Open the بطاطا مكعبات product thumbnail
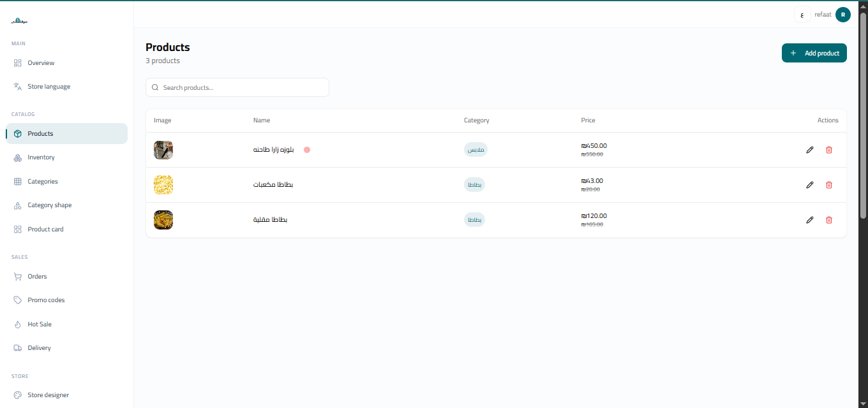 163,185
